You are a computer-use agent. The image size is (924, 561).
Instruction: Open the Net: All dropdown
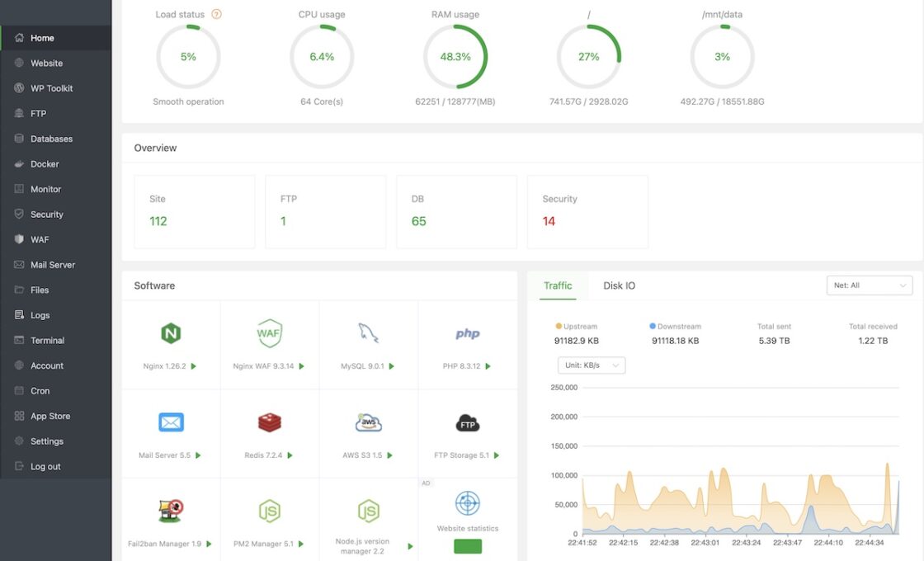[869, 285]
